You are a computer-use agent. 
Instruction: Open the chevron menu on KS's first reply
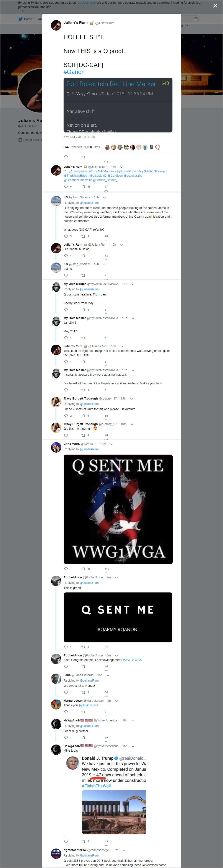click(104, 197)
